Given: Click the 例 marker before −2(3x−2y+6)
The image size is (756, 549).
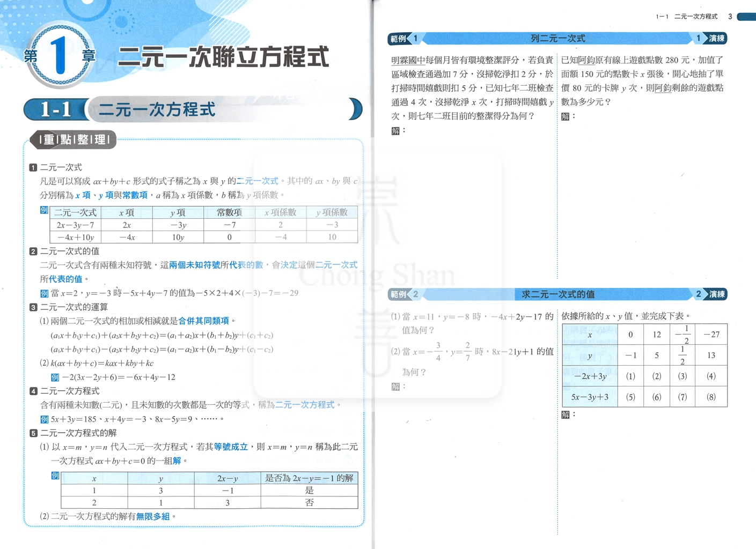Looking at the screenshot, I should coord(55,377).
